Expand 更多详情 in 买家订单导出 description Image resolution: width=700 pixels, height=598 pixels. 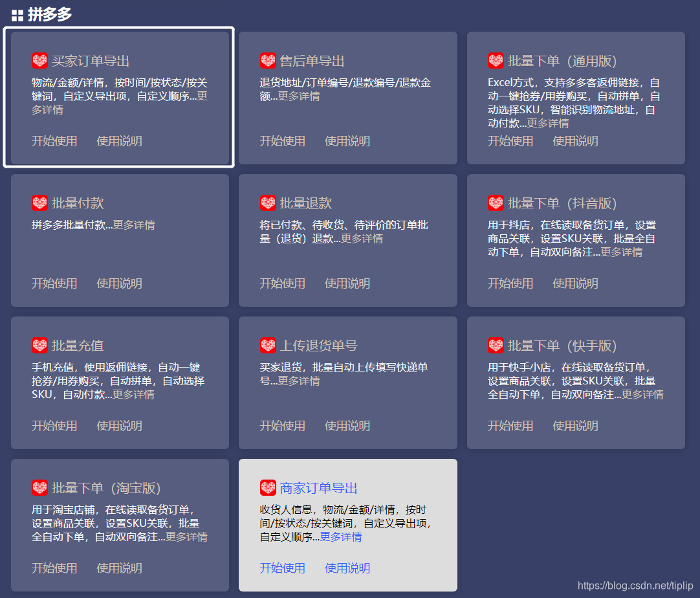[47, 110]
